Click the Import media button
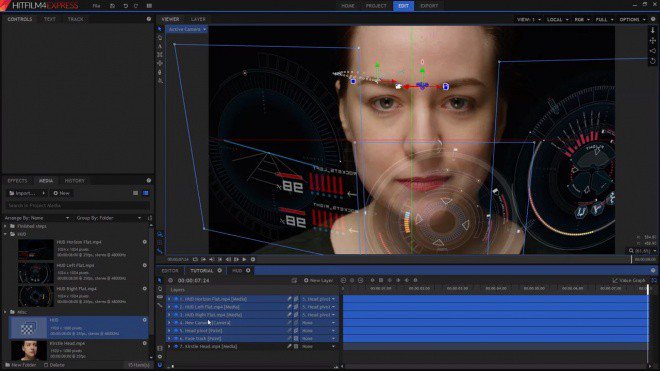This screenshot has height=371, width=660. pyautogui.click(x=27, y=193)
